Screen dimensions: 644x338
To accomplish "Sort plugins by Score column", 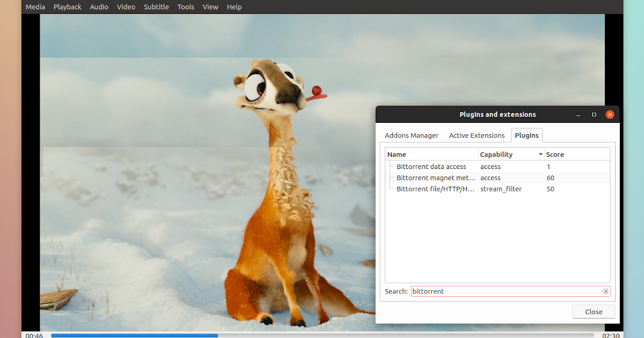I will [577, 155].
